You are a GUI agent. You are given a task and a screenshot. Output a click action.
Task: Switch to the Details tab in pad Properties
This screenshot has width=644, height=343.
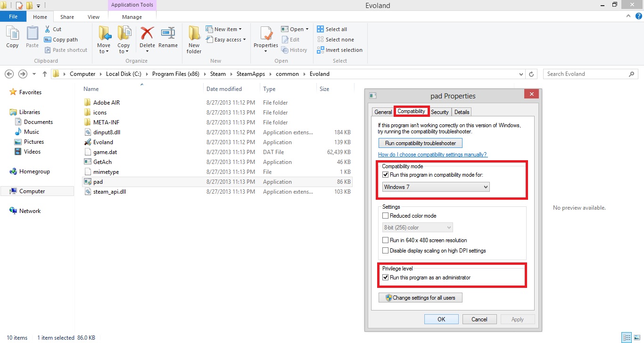462,112
